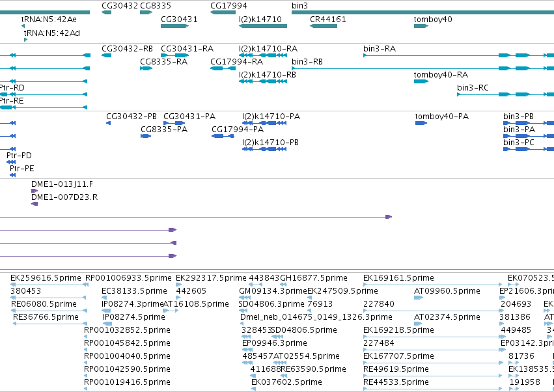
Task: Select the EK169218.5prime cDNA label
Action: tap(398, 331)
